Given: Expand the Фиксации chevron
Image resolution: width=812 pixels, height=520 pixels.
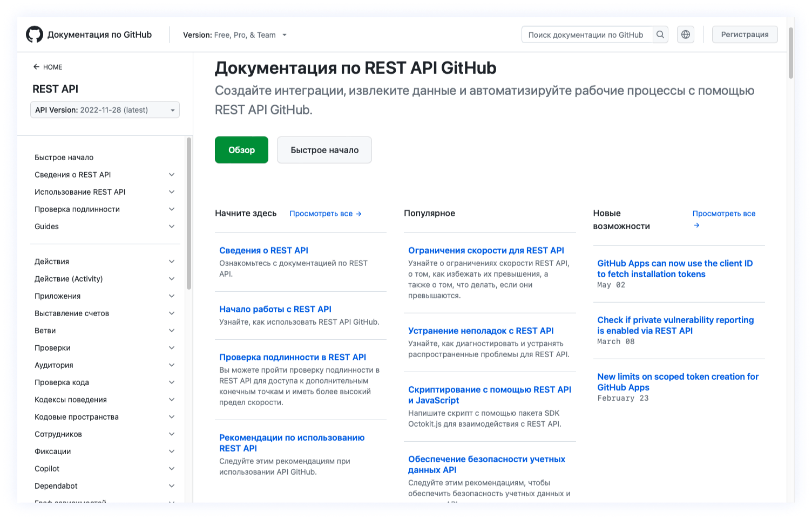Looking at the screenshot, I should click(172, 451).
